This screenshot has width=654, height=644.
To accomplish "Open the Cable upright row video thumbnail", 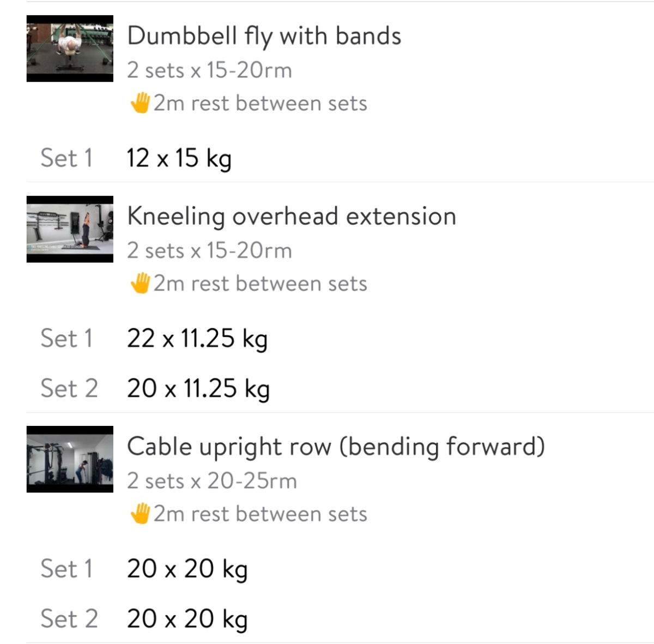I will (x=70, y=459).
